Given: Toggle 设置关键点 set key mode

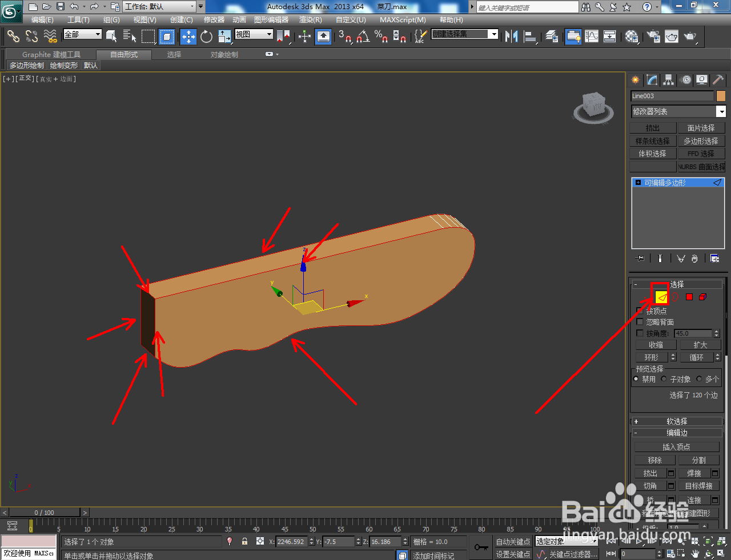Looking at the screenshot, I should [x=513, y=554].
